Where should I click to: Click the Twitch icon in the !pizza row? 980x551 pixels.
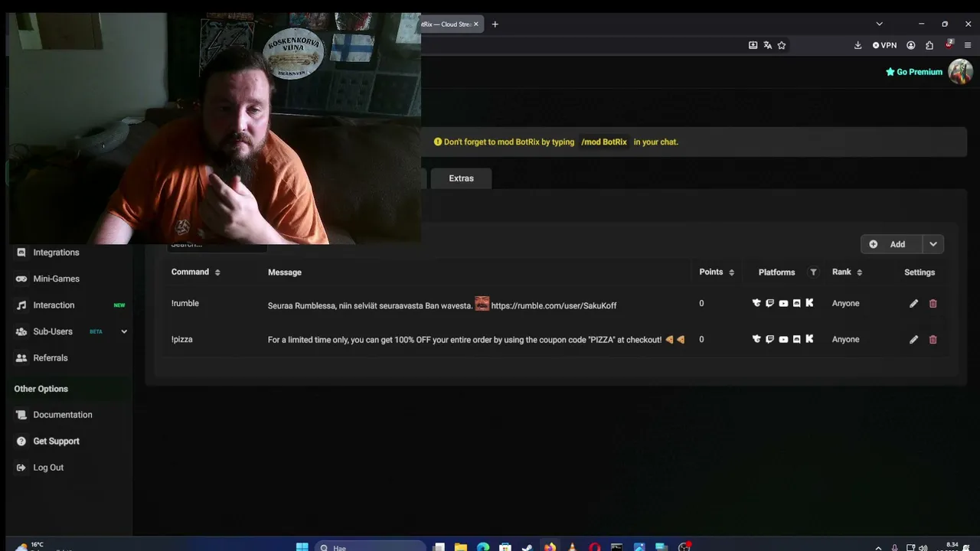[x=769, y=339]
